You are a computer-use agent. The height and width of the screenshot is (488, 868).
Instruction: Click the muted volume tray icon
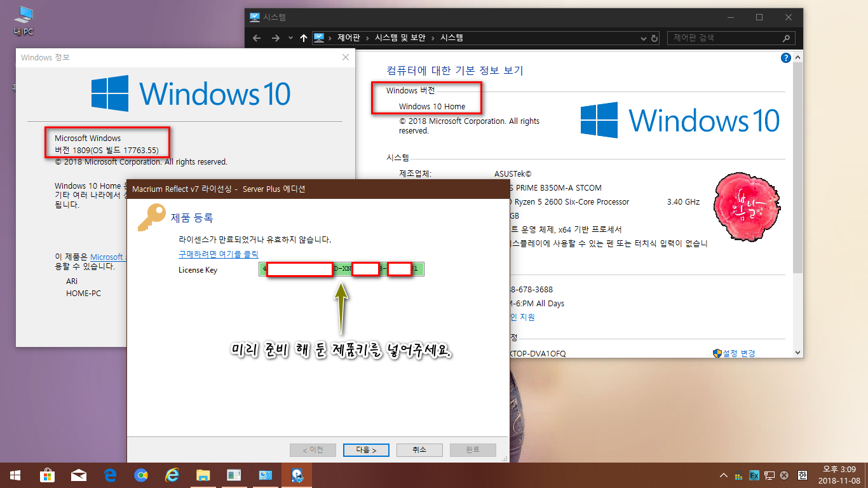tap(785, 475)
